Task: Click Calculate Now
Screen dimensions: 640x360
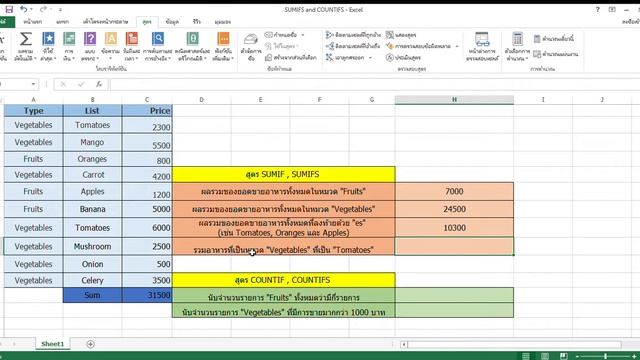Action: 554,38
